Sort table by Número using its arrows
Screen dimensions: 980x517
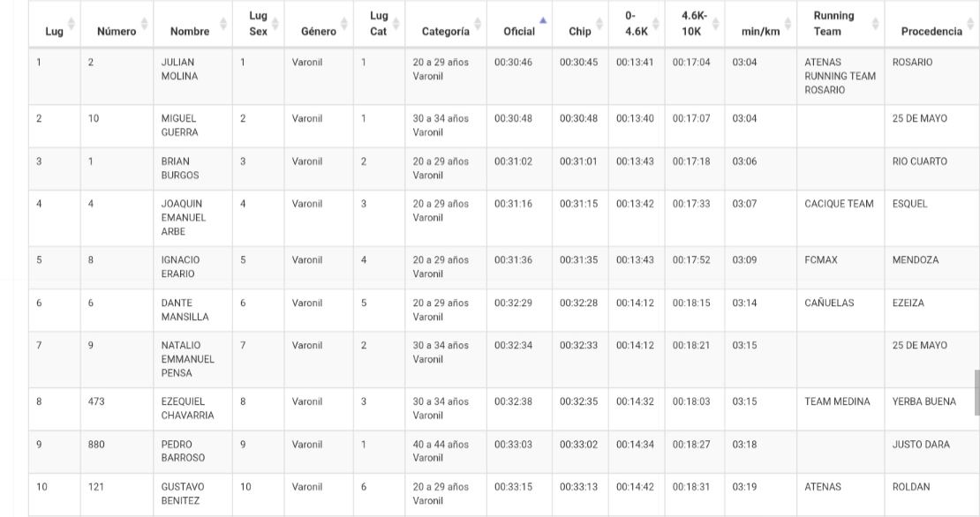145,24
